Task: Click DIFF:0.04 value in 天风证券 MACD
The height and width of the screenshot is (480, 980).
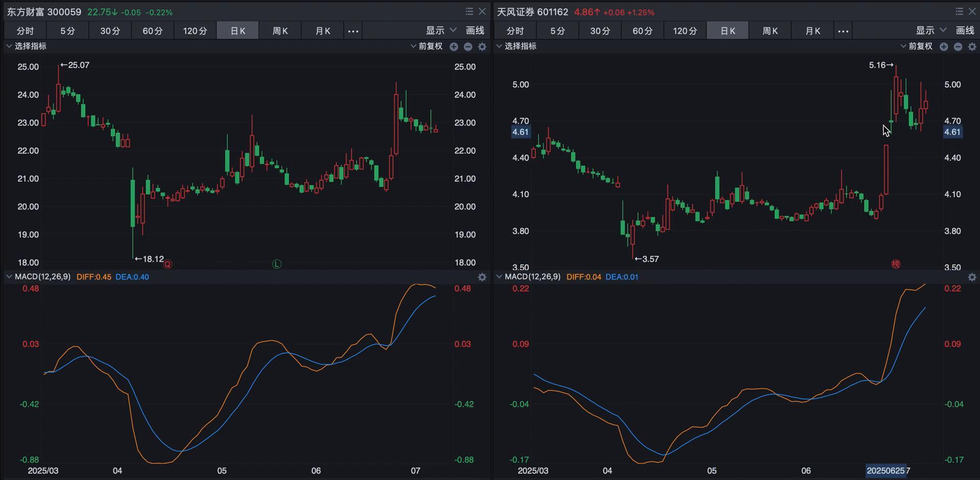Action: click(x=584, y=277)
